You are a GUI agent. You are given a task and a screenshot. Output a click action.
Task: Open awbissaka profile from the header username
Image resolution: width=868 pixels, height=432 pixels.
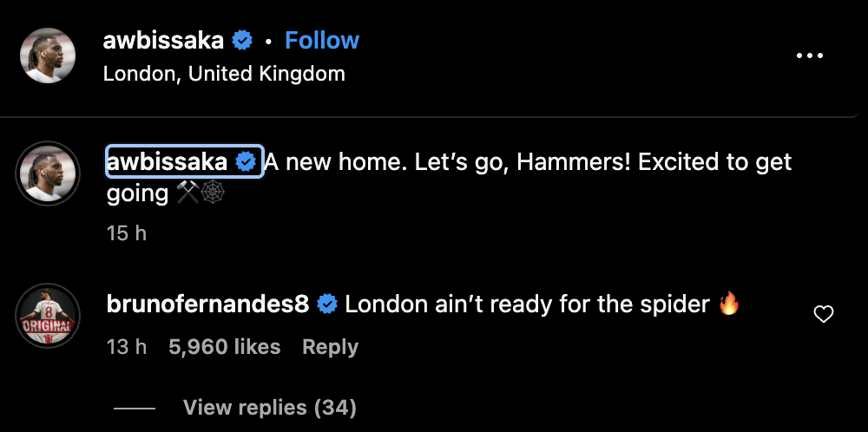click(163, 41)
